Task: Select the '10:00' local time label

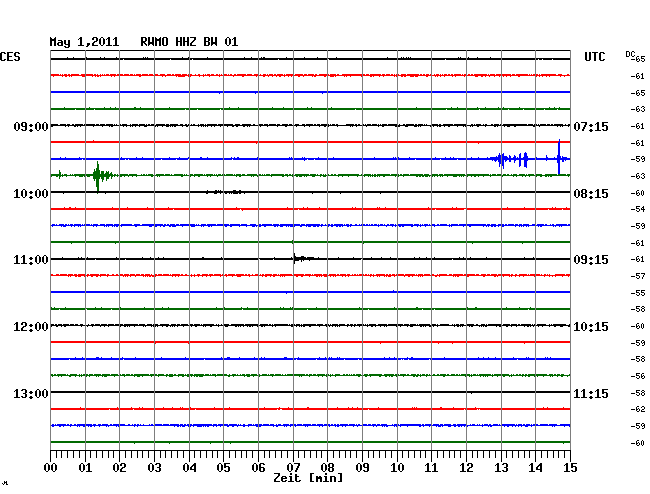Action: (31, 194)
